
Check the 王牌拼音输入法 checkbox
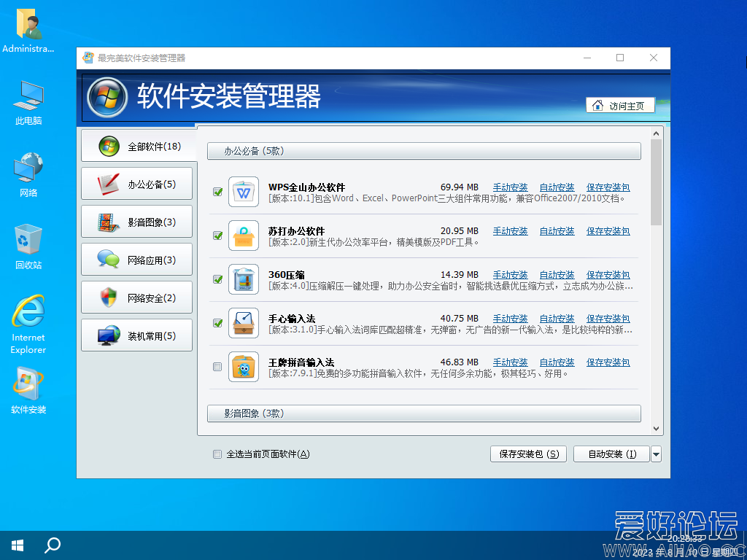pos(217,367)
